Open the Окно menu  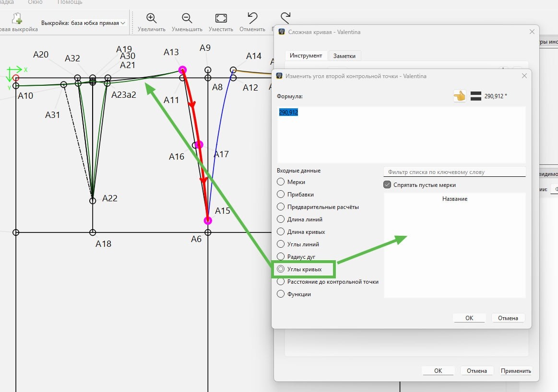click(35, 2)
